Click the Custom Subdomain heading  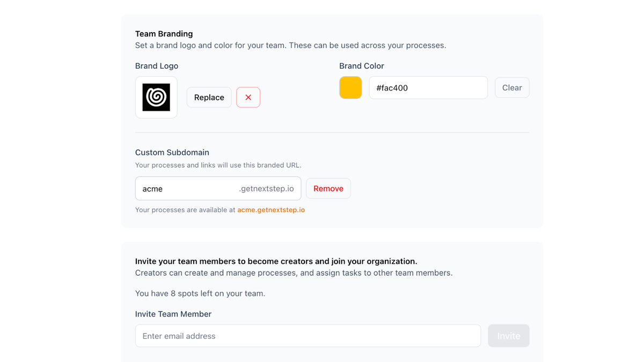click(x=172, y=152)
